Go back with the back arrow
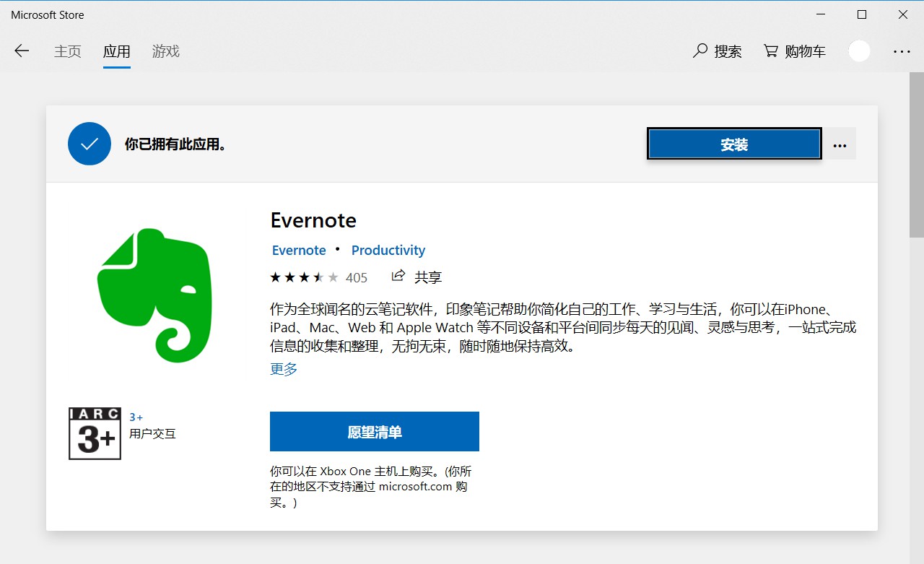Viewport: 924px width, 564px height. coord(22,51)
